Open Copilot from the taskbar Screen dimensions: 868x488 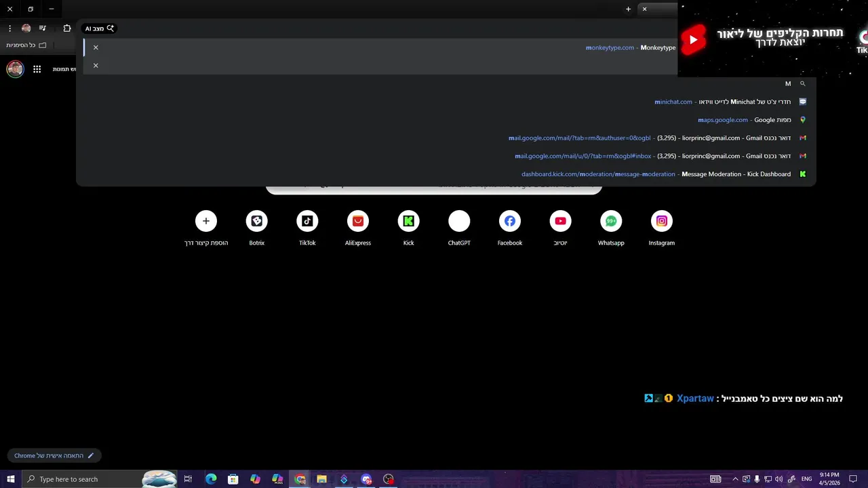(255, 479)
